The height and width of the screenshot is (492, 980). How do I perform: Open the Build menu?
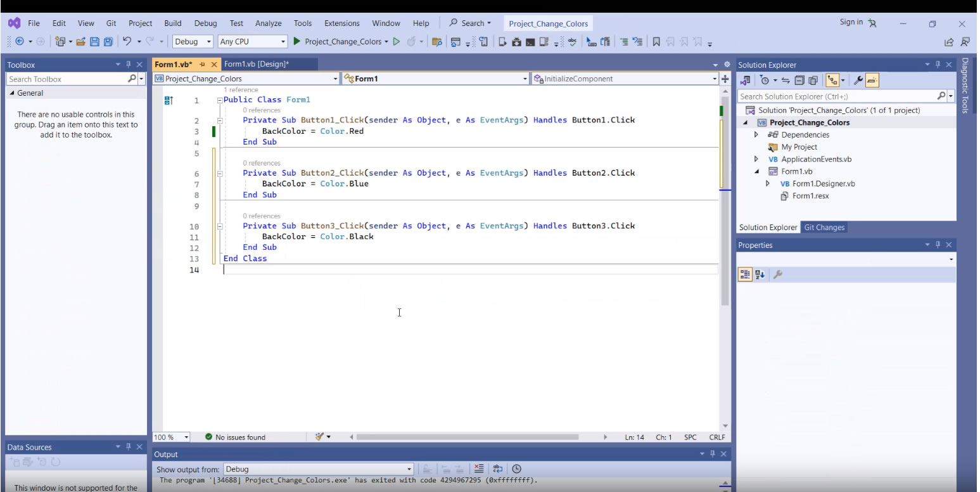172,23
